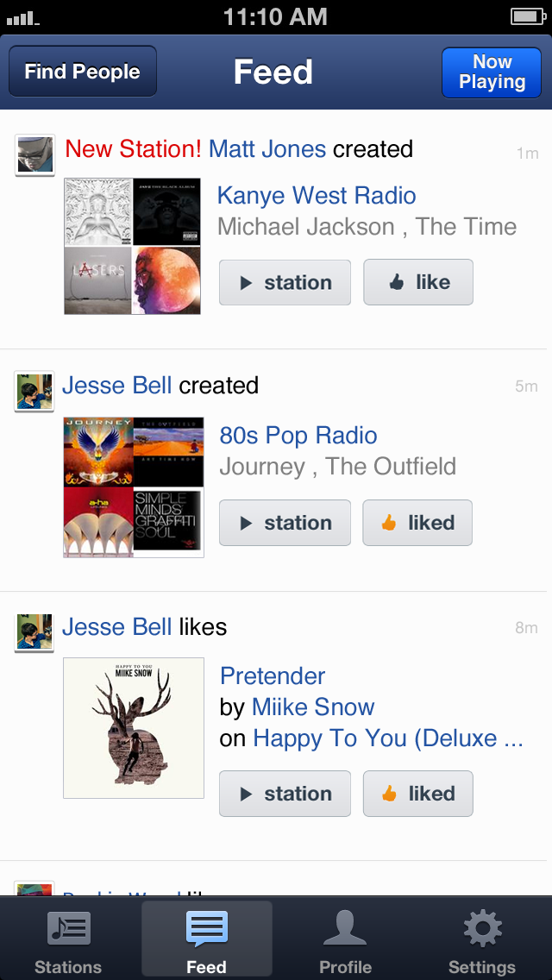This screenshot has width=552, height=980.
Task: Toggle liked on Pretender song
Action: tap(417, 794)
